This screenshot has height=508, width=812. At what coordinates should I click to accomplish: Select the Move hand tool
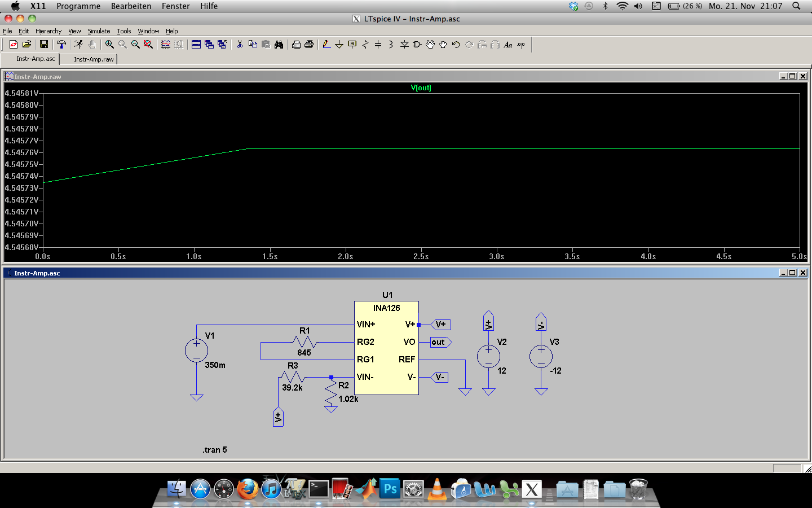[x=430, y=45]
